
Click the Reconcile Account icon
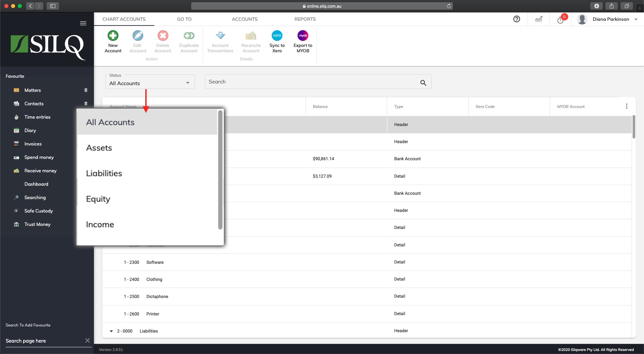click(x=251, y=36)
